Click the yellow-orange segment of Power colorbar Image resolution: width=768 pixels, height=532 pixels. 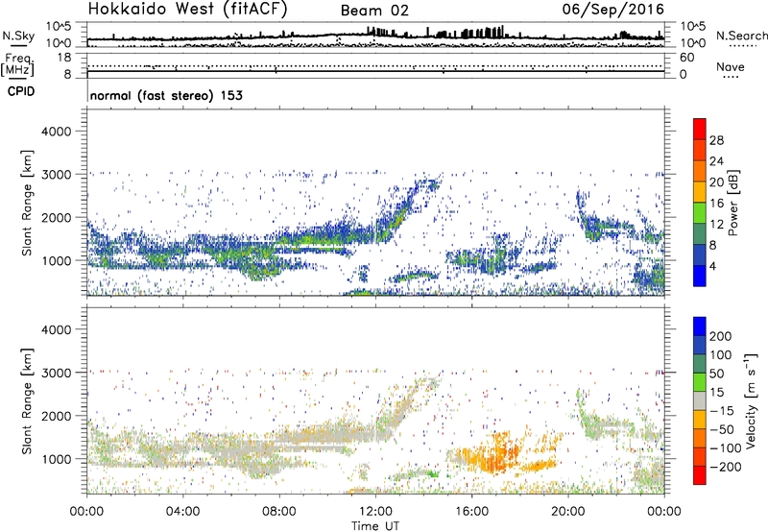pyautogui.click(x=700, y=192)
